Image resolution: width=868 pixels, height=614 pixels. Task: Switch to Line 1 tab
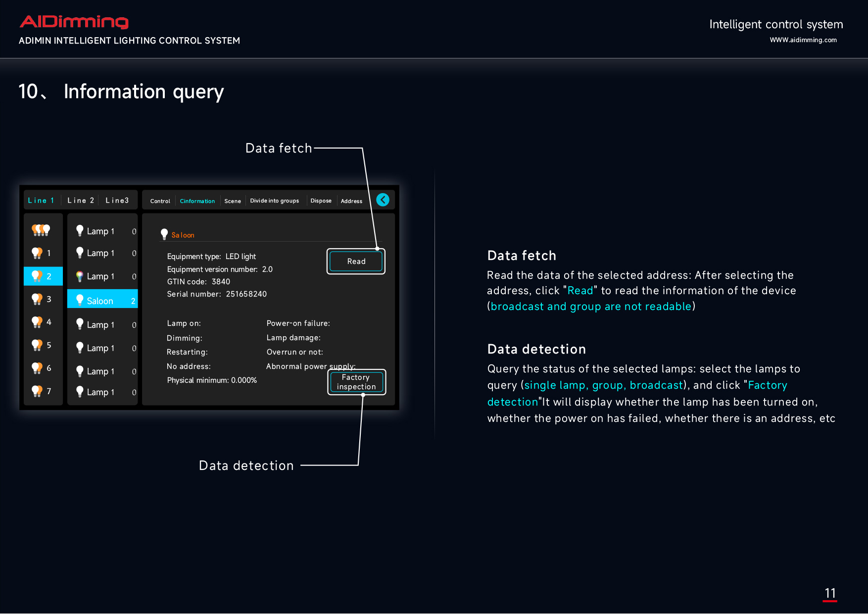pos(41,201)
